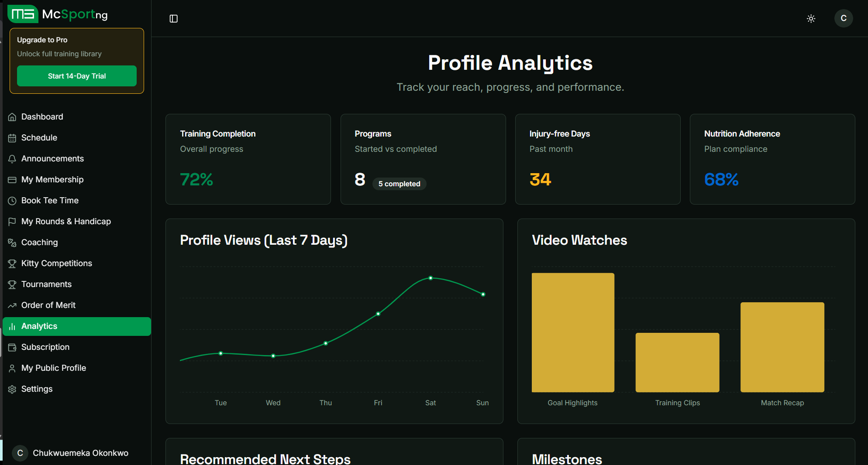Select the Kitty Competitions trophy icon
This screenshot has width=868, height=465.
click(x=12, y=263)
